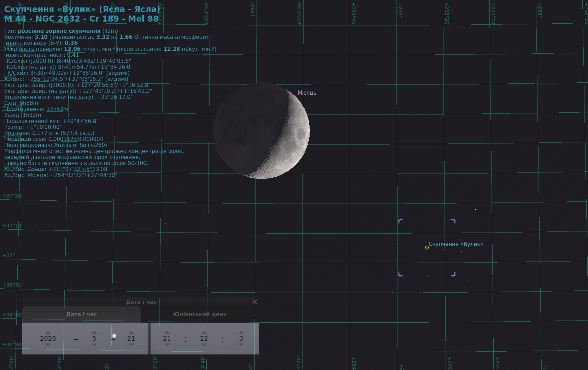
Task: Click the Індекс кольору (B-V) line
Action: click(41, 43)
